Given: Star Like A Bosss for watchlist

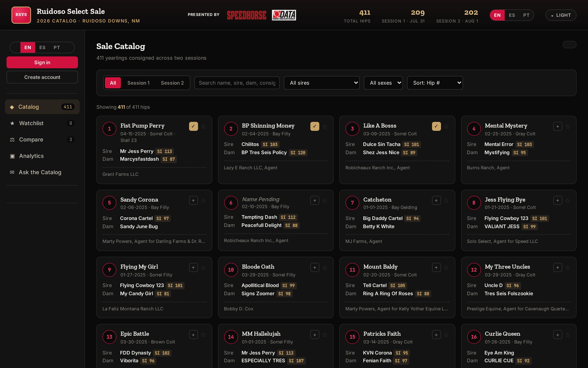Looking at the screenshot, I should 446,127.
